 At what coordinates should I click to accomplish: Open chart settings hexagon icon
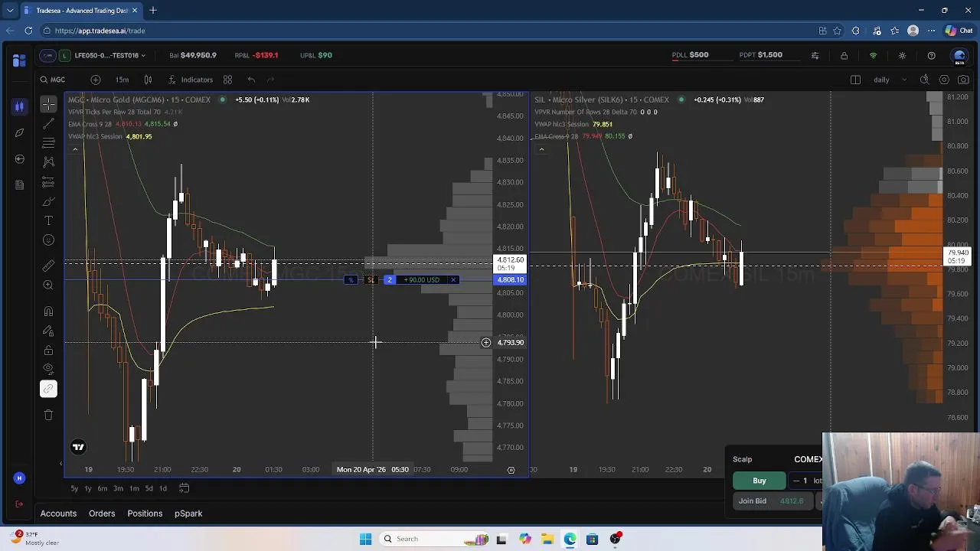pos(944,80)
